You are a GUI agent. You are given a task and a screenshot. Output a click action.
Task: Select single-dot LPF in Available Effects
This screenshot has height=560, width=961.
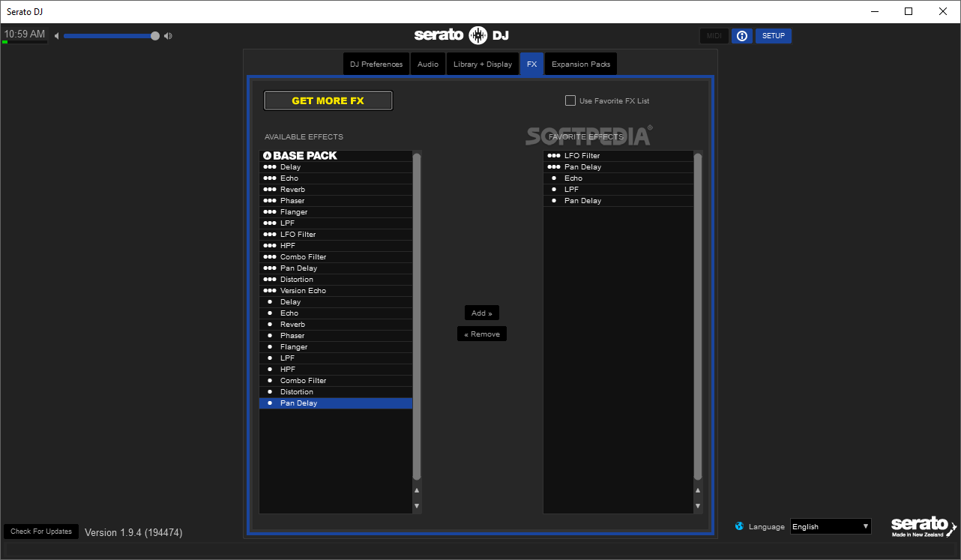tap(336, 358)
